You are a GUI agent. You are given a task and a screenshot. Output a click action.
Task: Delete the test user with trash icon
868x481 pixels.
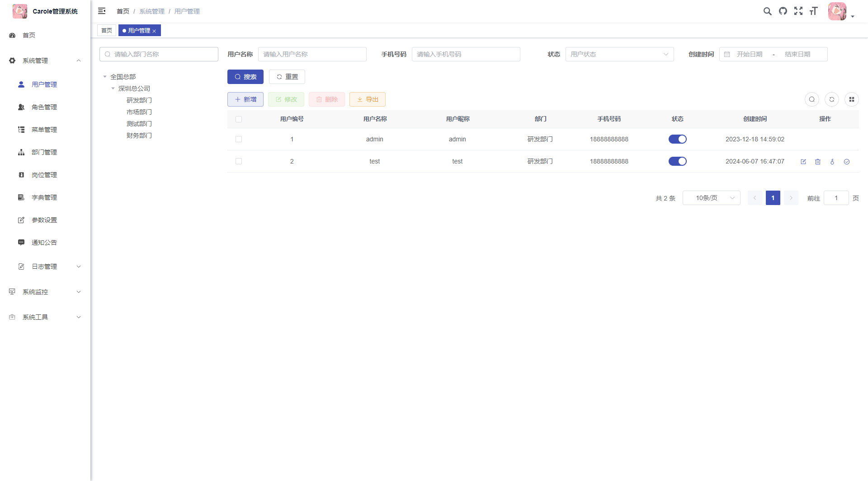[818, 162]
